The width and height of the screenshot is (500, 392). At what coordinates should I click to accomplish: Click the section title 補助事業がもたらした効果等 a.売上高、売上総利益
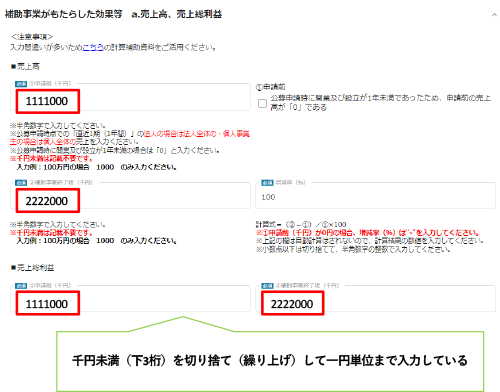point(113,14)
